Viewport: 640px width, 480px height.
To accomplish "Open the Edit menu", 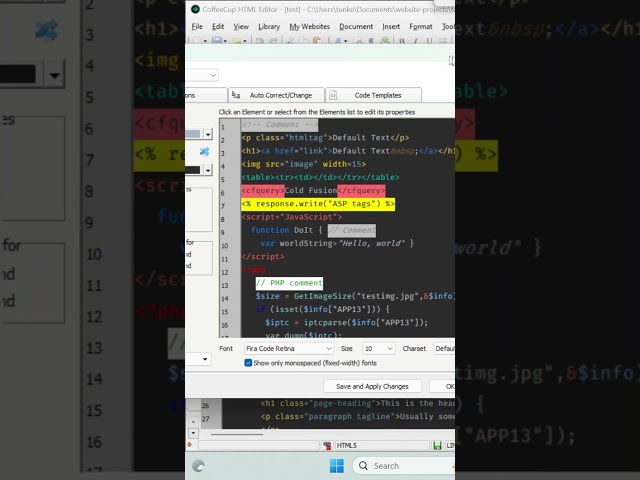I will pyautogui.click(x=218, y=27).
